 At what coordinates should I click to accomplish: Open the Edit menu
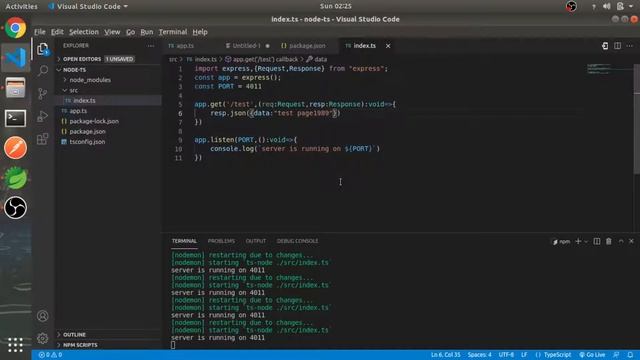click(x=57, y=32)
